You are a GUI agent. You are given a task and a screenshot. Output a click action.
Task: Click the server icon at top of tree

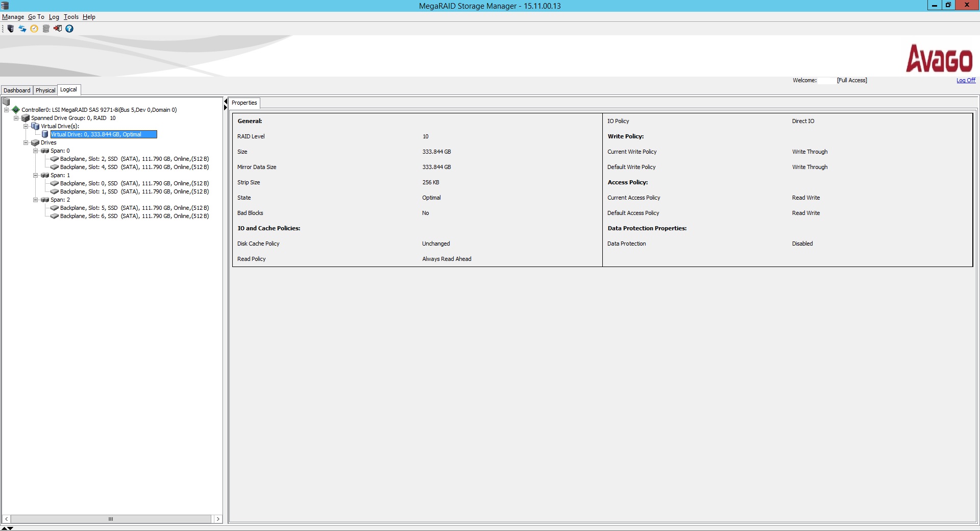tap(6, 102)
